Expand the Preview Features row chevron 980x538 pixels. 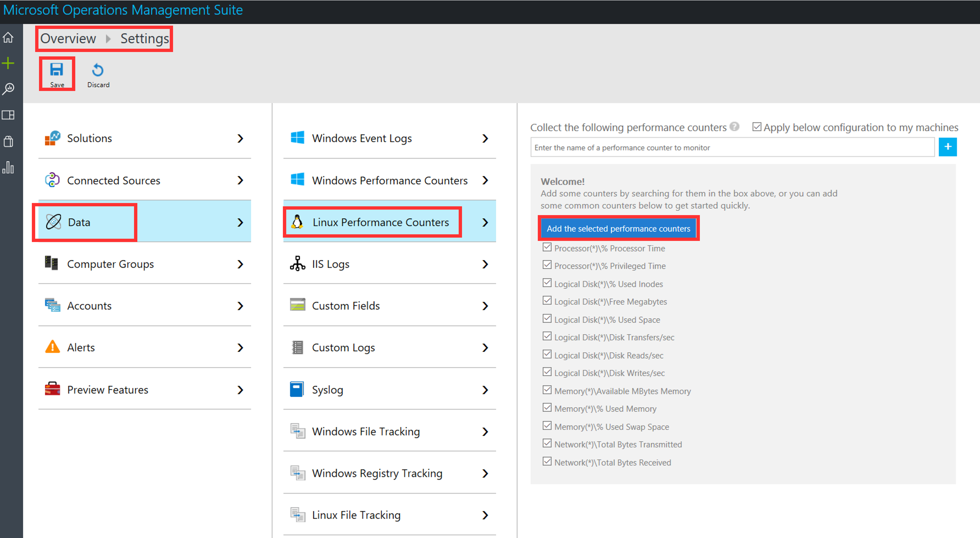click(x=240, y=390)
